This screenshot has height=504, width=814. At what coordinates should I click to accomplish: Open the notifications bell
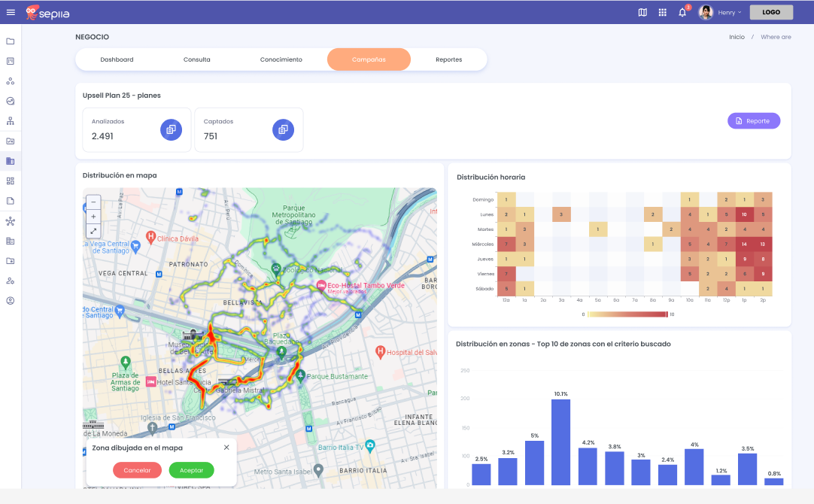click(682, 12)
